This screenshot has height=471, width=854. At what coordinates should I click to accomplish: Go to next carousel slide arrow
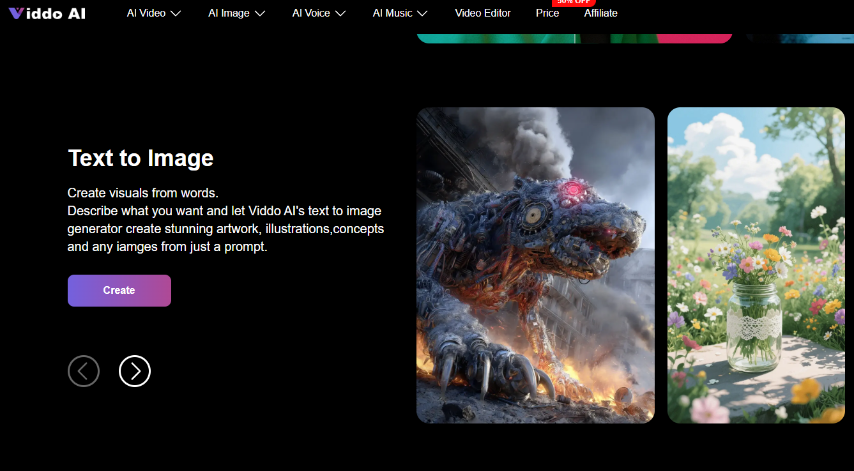click(135, 371)
